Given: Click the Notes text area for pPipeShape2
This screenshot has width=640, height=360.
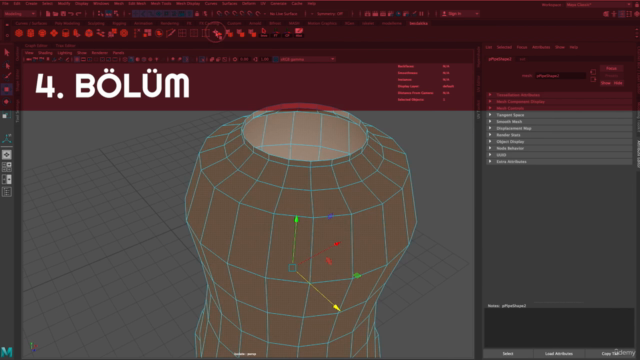Looking at the screenshot, I should coord(559,328).
